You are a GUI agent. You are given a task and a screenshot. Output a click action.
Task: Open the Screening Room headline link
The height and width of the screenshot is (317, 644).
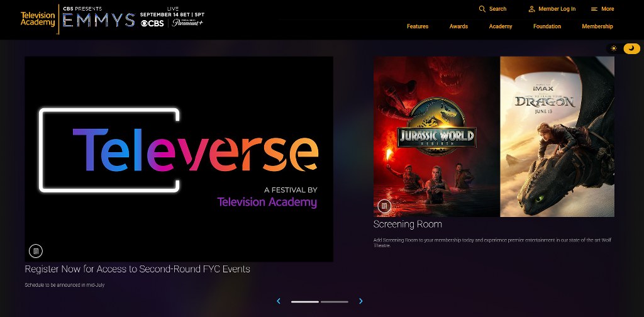point(408,224)
